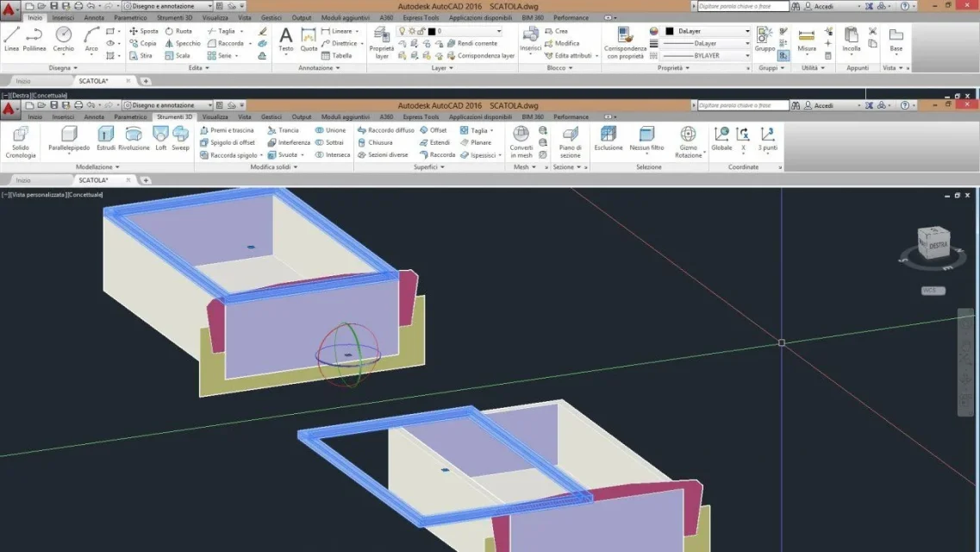Click the Quota dimension tool
Image resolution: width=980 pixels, height=552 pixels.
coord(309,40)
